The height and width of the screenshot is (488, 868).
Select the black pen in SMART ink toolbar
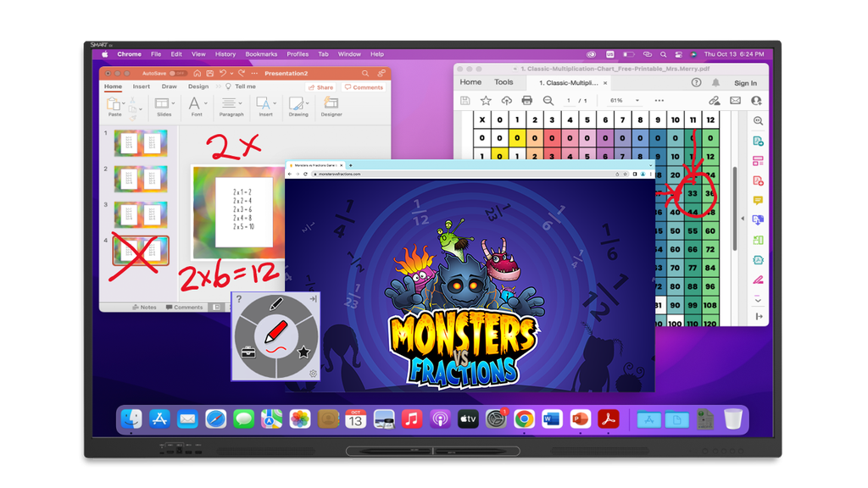(x=275, y=304)
